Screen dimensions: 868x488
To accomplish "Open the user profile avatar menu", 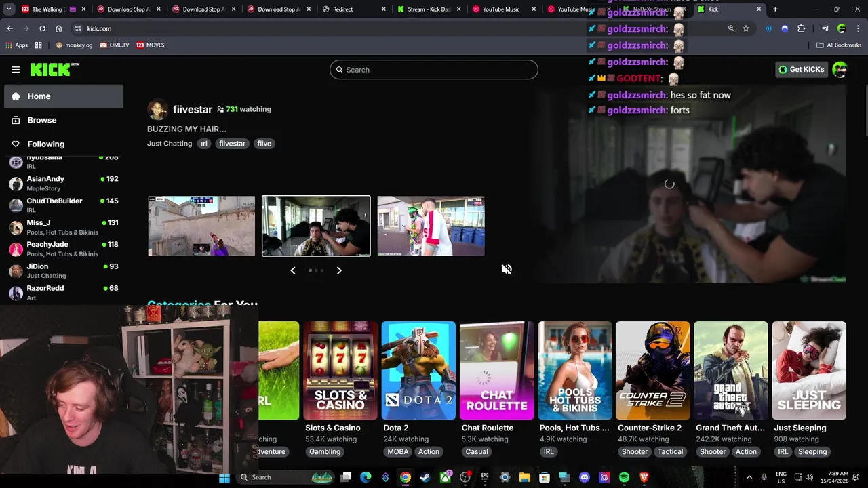I will click(840, 69).
